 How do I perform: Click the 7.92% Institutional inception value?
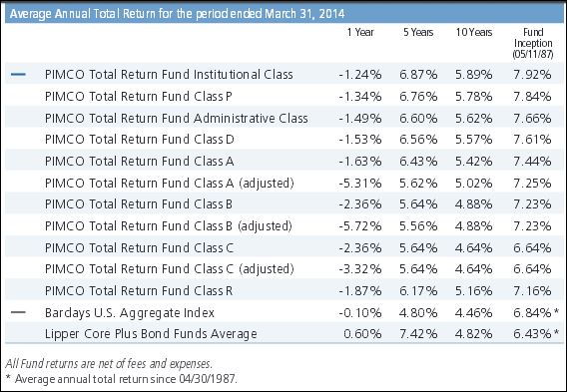pos(532,75)
